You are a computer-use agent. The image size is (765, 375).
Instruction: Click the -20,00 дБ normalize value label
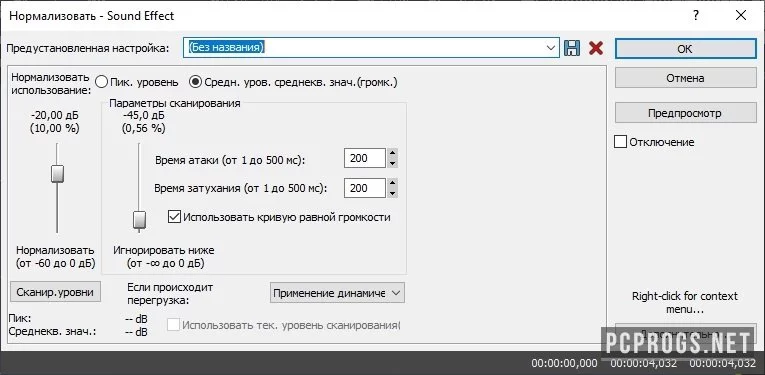54,116
